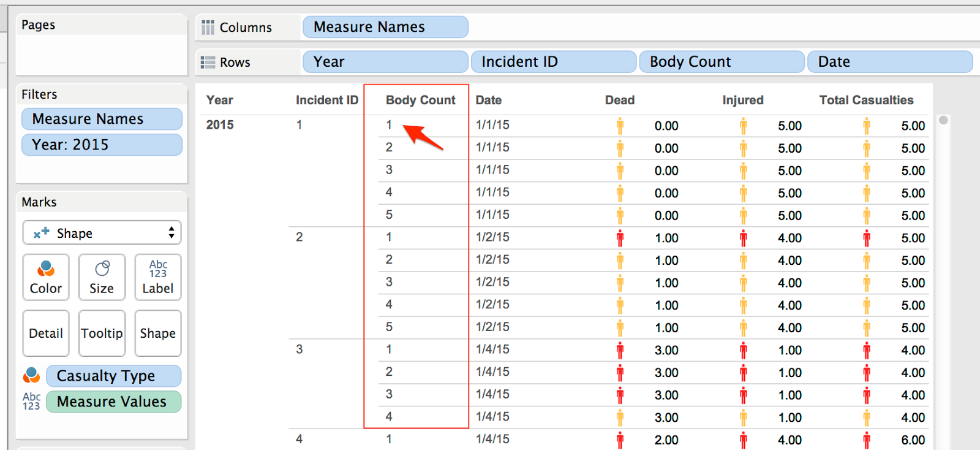
Task: Click red Injured icon for Incident 4 row
Action: tap(743, 440)
